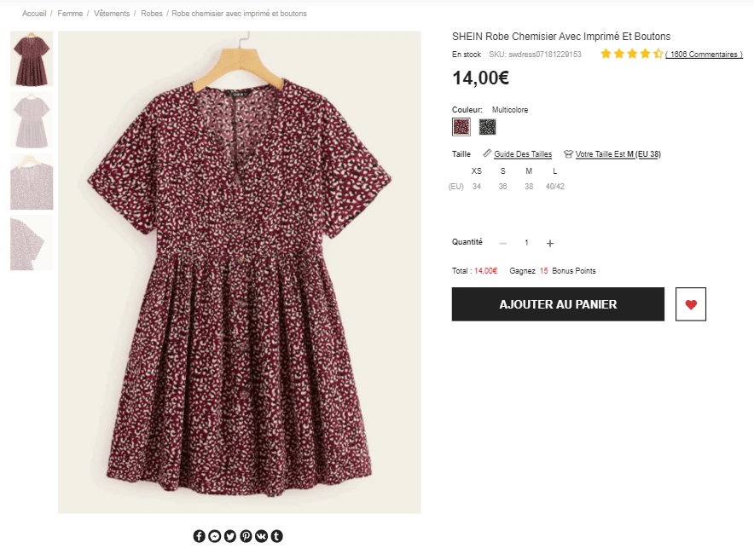Select the black Multicolore color swatch
This screenshot has width=754, height=560.
point(488,126)
